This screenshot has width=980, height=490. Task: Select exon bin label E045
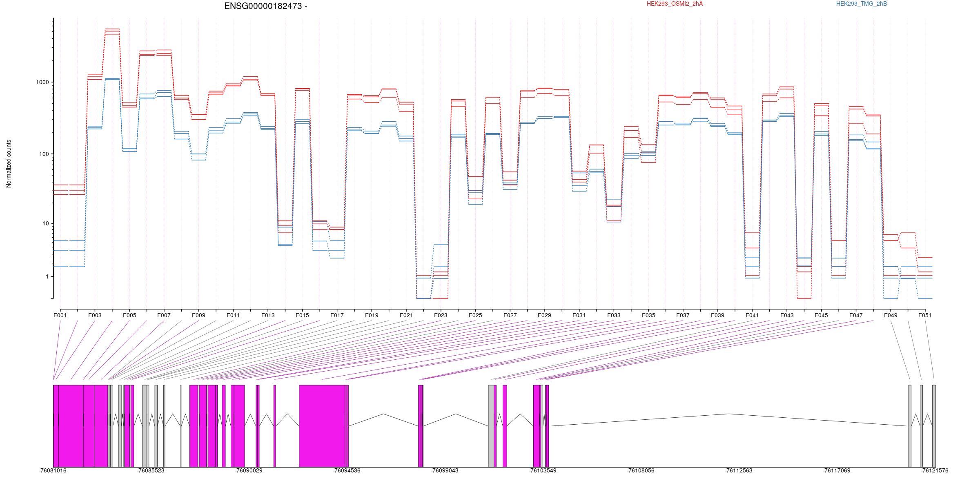pyautogui.click(x=821, y=315)
